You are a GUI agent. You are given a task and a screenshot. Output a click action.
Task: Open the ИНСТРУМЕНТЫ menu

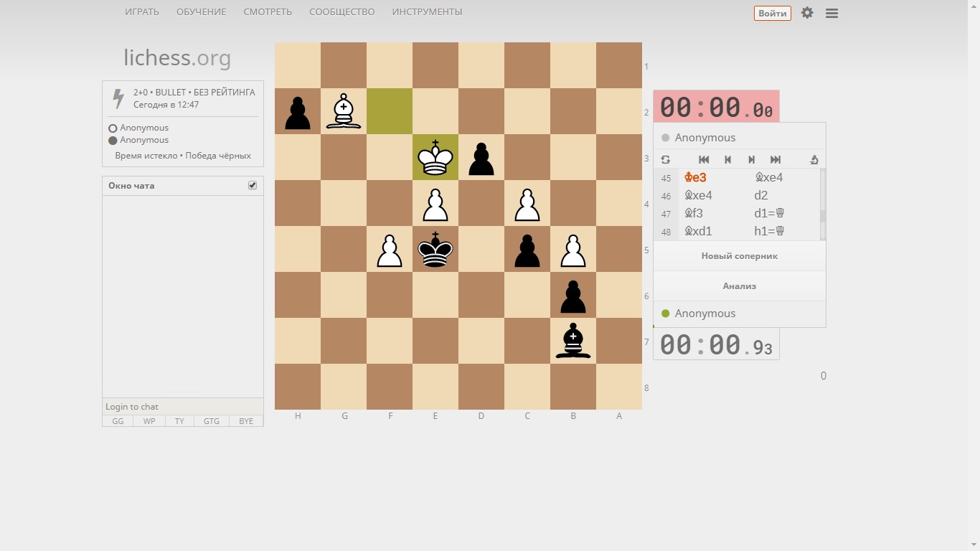click(x=427, y=12)
